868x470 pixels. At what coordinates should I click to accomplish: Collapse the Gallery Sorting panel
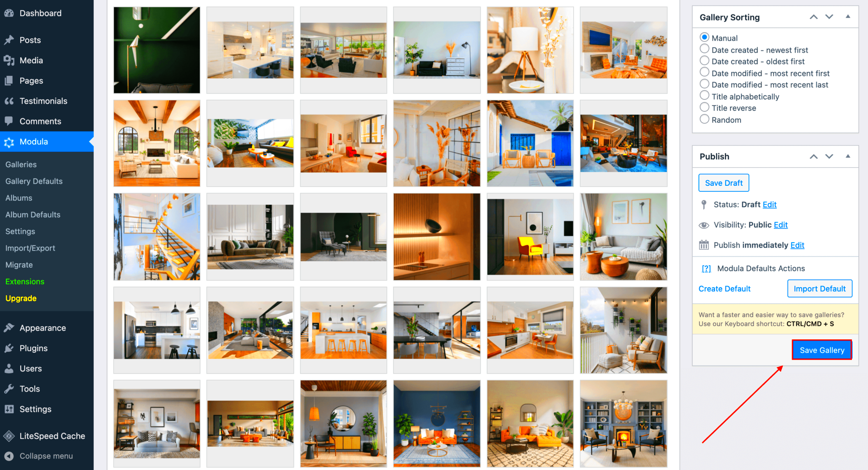coord(848,17)
